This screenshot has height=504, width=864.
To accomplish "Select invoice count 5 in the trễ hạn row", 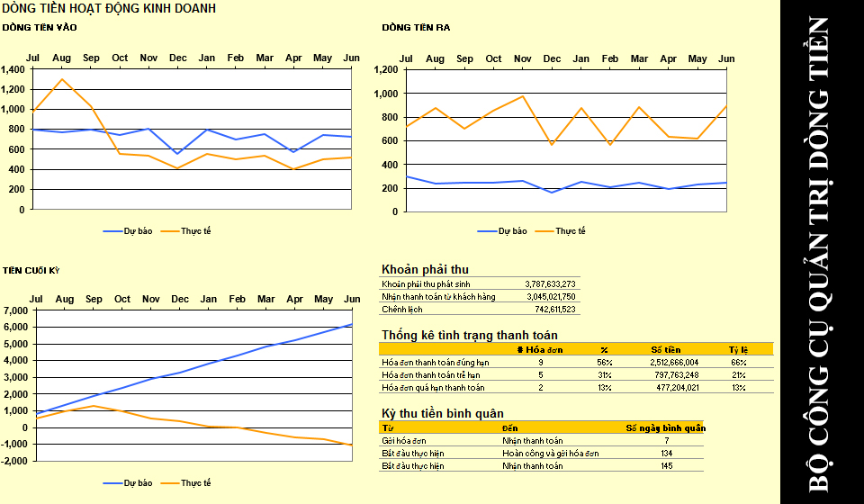I will click(x=541, y=375).
